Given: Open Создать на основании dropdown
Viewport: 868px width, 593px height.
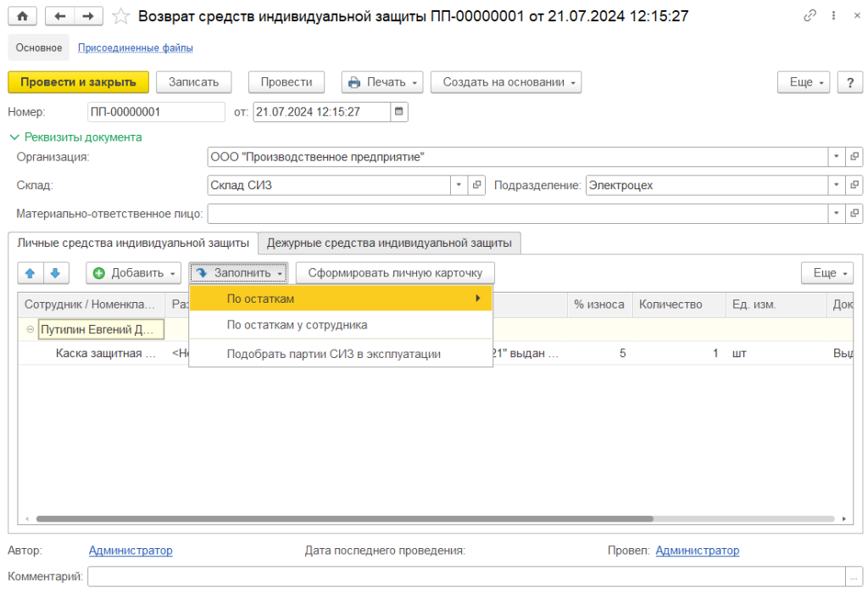Looking at the screenshot, I should click(505, 82).
